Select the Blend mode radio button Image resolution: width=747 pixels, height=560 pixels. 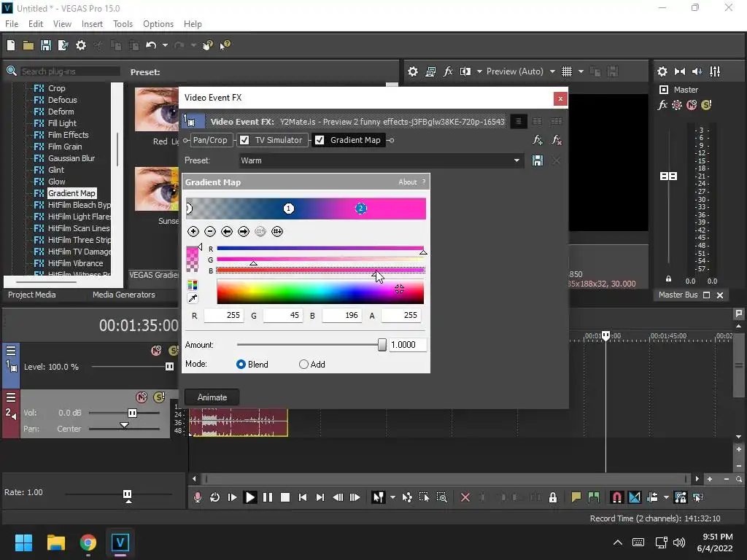pos(241,365)
